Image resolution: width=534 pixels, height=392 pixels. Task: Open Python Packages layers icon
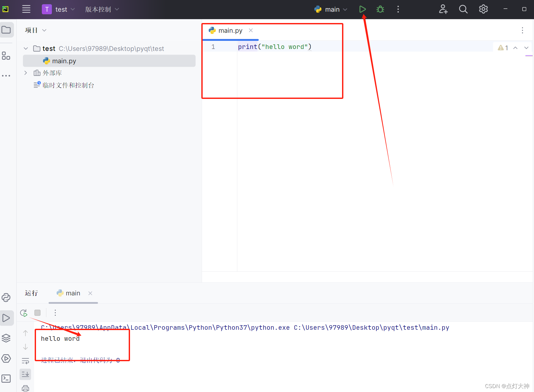point(6,338)
